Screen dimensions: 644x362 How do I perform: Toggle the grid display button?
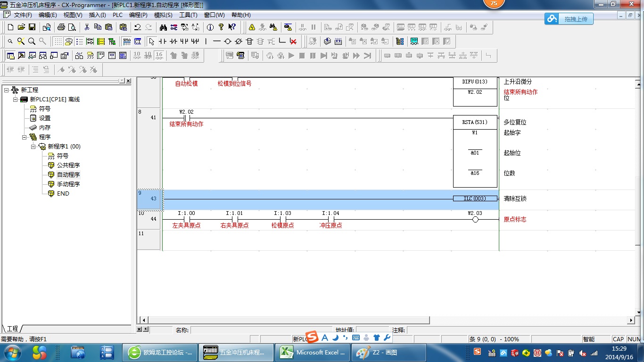tap(58, 41)
